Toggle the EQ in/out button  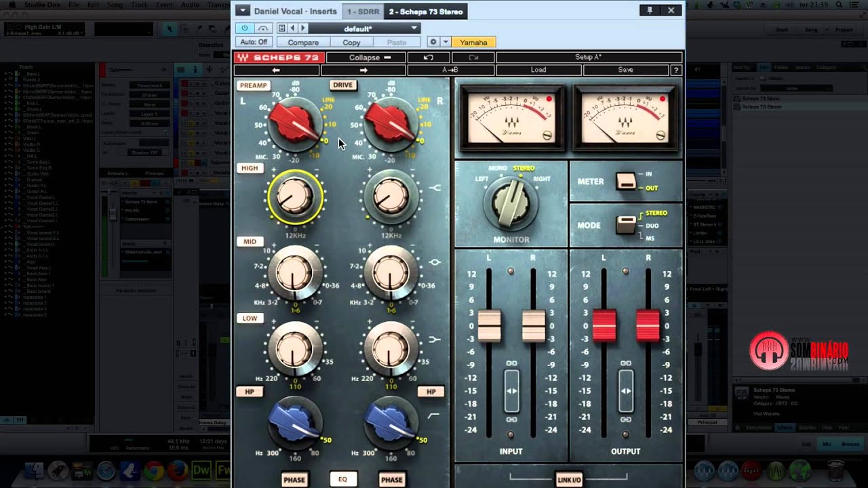pyautogui.click(x=342, y=479)
